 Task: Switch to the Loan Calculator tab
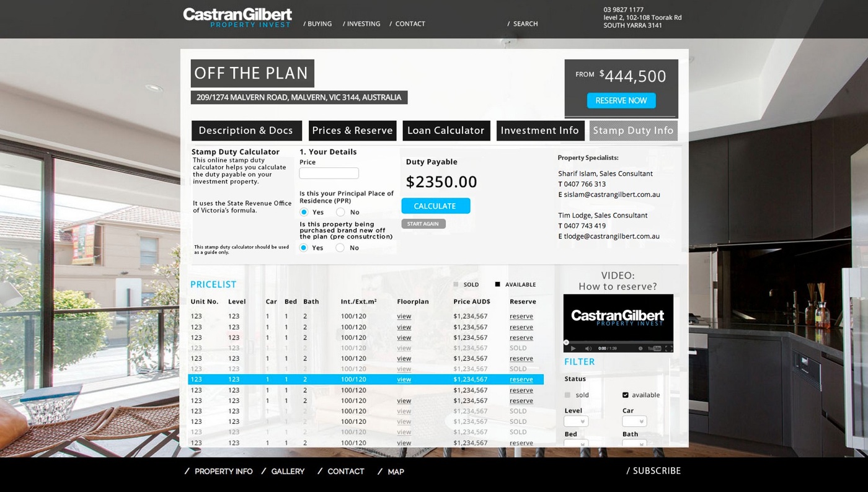(446, 131)
